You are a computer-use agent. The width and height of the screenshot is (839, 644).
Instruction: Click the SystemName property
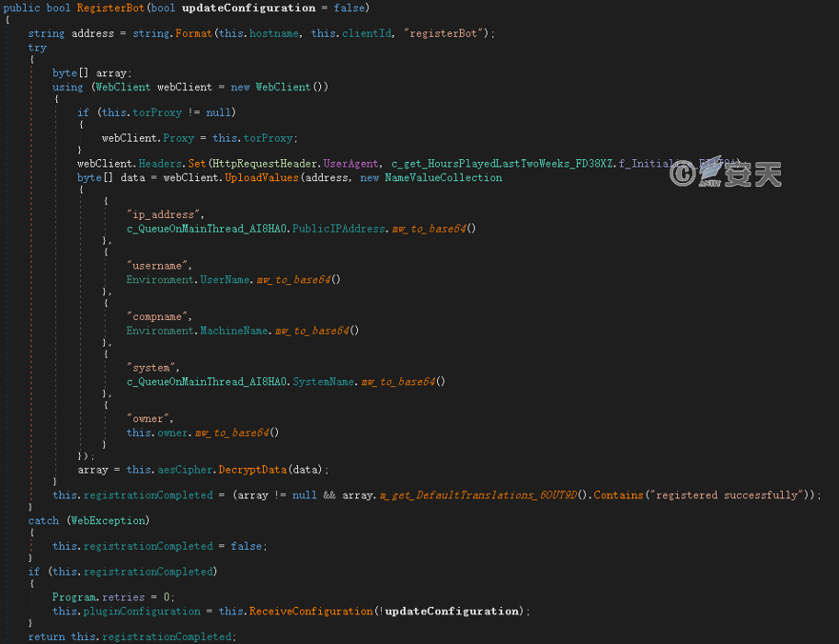[324, 382]
